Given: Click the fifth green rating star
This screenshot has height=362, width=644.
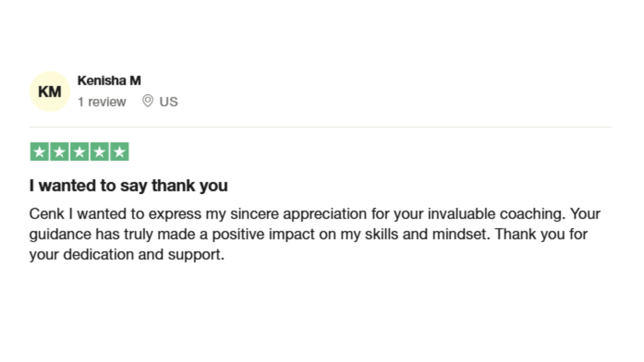Looking at the screenshot, I should click(119, 152).
